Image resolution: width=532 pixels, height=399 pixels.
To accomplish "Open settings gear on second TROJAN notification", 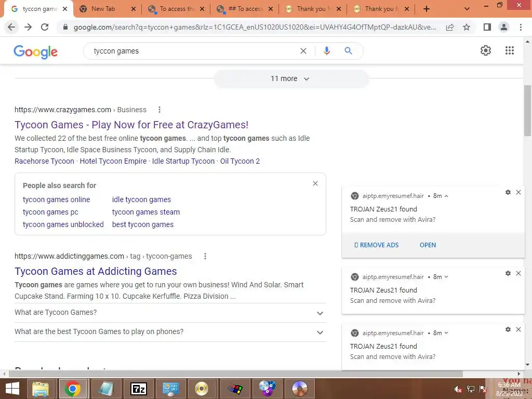I will [x=508, y=273].
